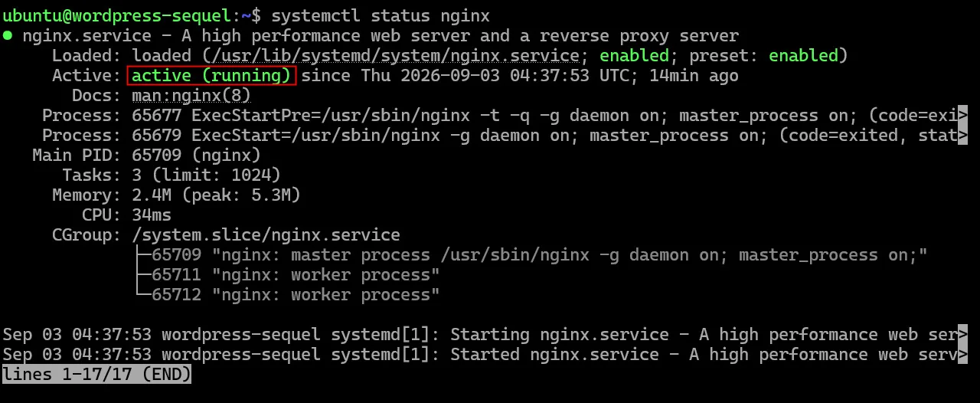Click the red-boxed active (running) status
Viewport: 980px width, 403px height.
pyautogui.click(x=211, y=75)
